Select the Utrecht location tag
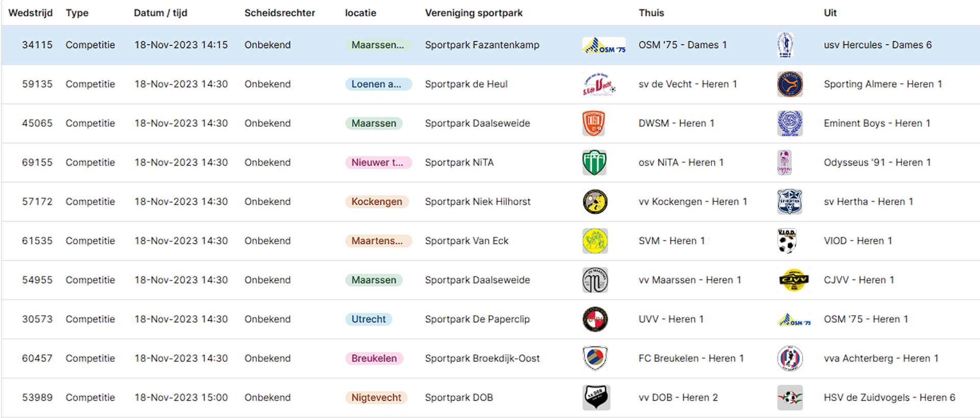 (369, 319)
